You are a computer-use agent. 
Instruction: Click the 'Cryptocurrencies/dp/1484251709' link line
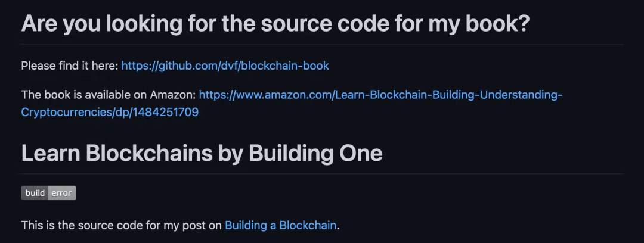110,112
